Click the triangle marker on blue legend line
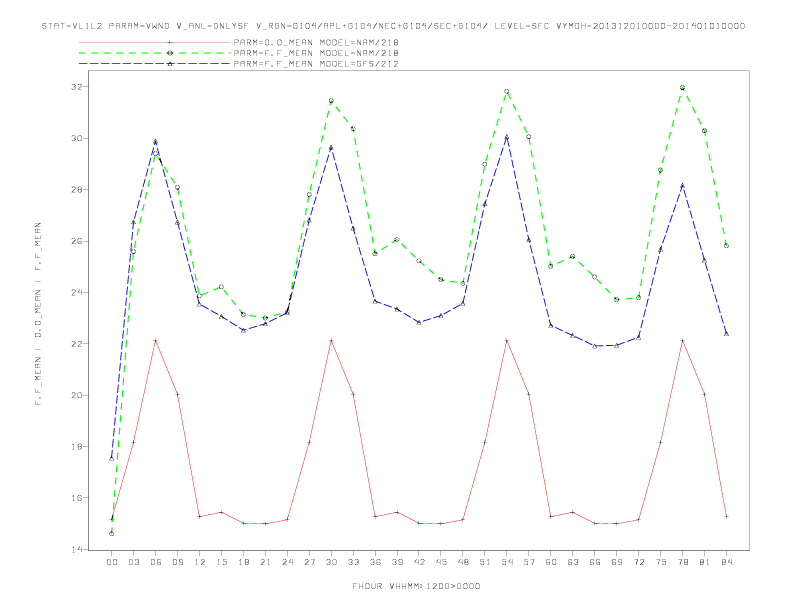Image resolution: width=792 pixels, height=612 pixels. (170, 64)
